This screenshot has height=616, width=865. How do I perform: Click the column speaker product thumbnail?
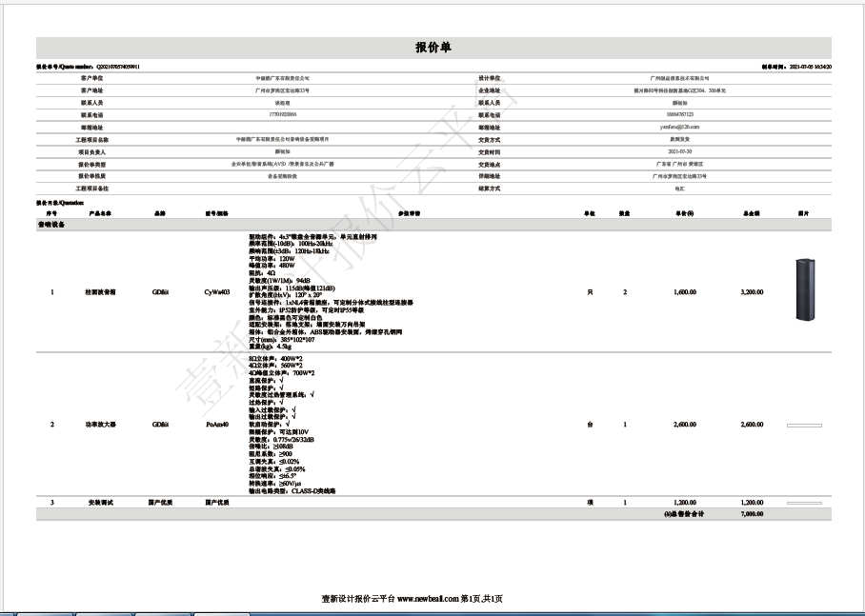[805, 289]
